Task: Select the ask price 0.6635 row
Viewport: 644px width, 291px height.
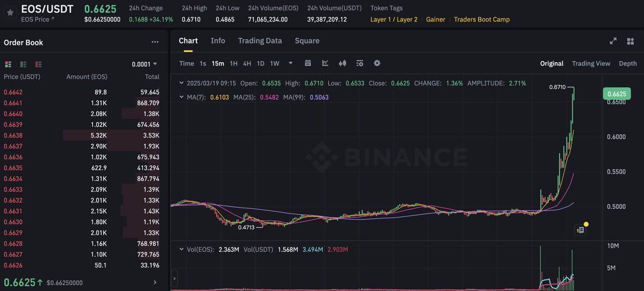Action: pos(82,168)
